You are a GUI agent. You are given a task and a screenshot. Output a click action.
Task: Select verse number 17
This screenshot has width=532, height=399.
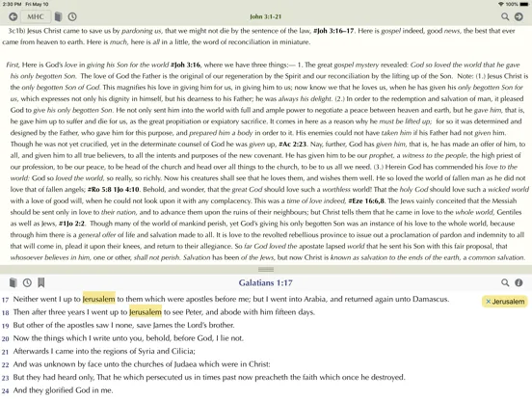5,300
